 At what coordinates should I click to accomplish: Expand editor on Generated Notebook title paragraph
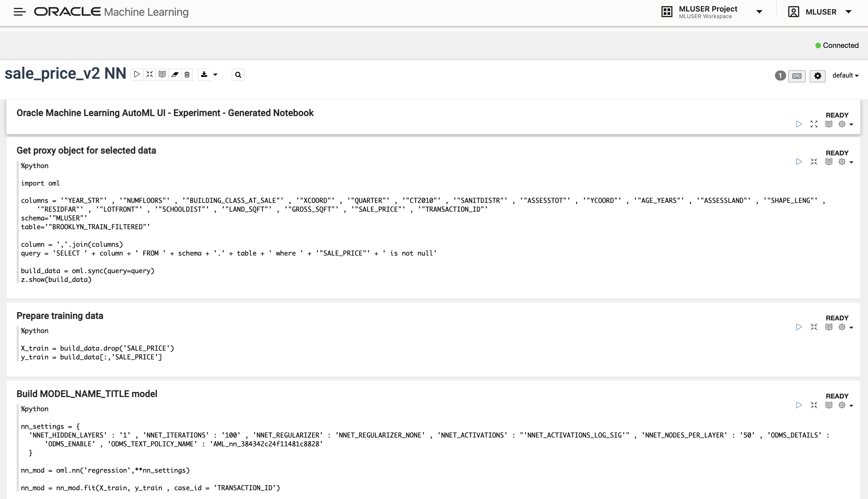[814, 124]
